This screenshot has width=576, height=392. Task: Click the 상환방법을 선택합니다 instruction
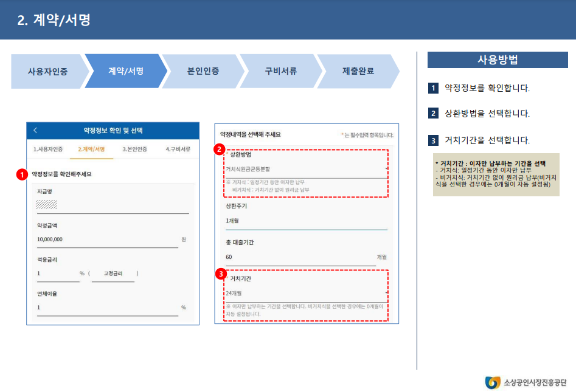click(x=487, y=114)
